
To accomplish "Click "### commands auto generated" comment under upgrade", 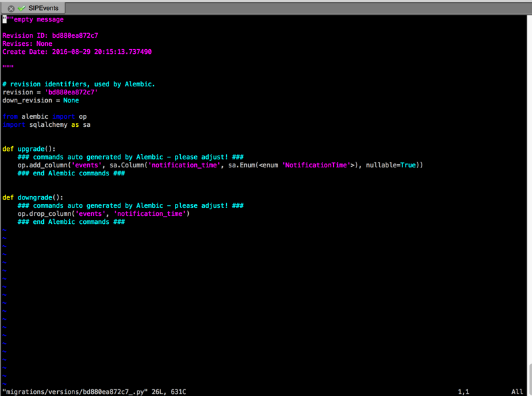I will [130, 157].
